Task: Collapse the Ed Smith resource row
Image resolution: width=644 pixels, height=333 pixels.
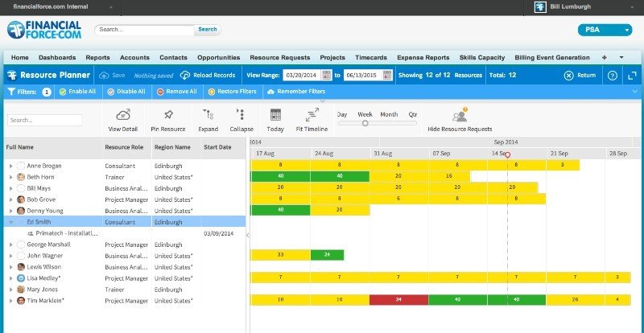Action: 10,220
